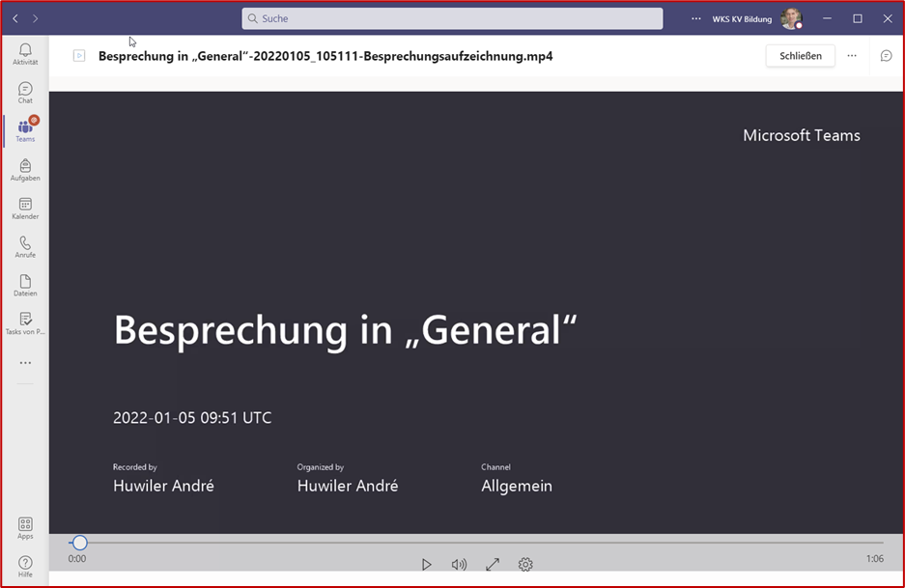Click the 1:06 duration label
The image size is (905, 588).
coord(874,559)
